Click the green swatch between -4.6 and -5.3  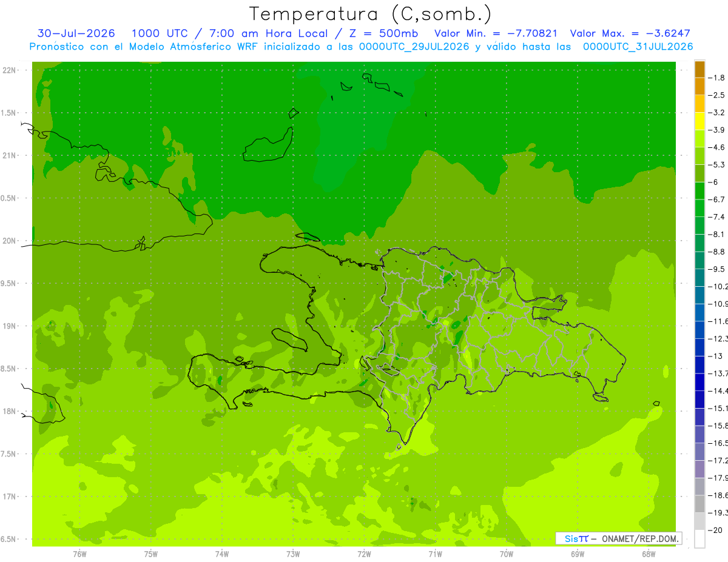(x=699, y=156)
